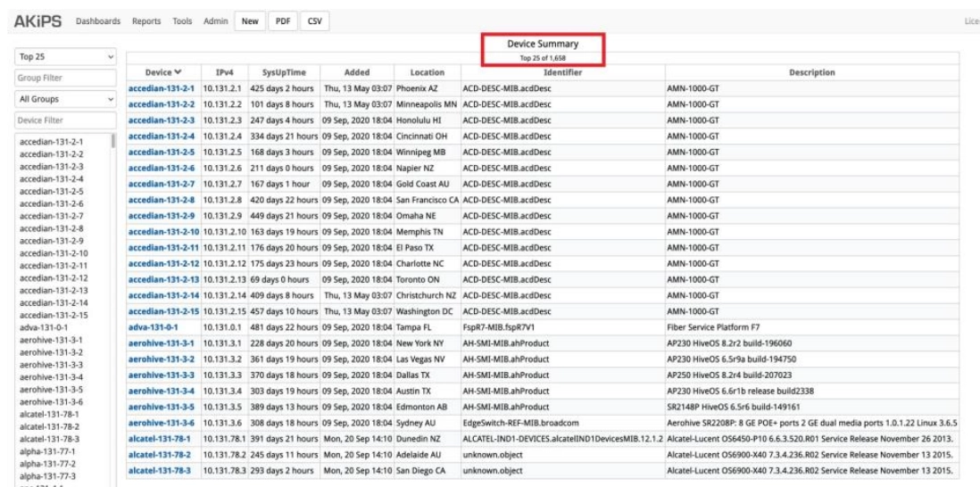The width and height of the screenshot is (980, 487).
Task: Expand the All Groups dropdown
Action: point(66,99)
